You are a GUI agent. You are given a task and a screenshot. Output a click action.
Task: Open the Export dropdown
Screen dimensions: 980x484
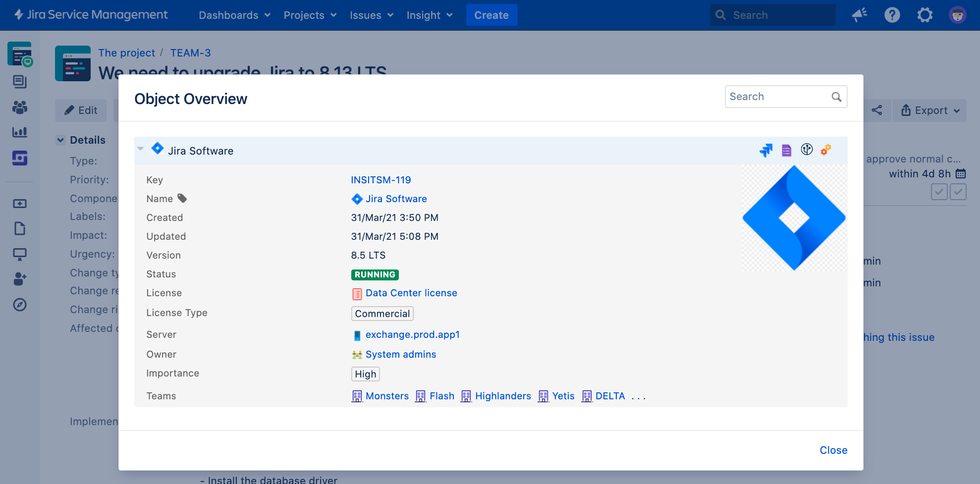point(929,110)
